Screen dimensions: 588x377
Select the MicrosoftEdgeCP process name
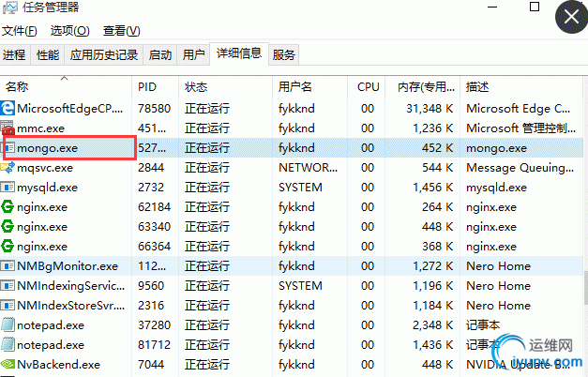[x=70, y=109]
